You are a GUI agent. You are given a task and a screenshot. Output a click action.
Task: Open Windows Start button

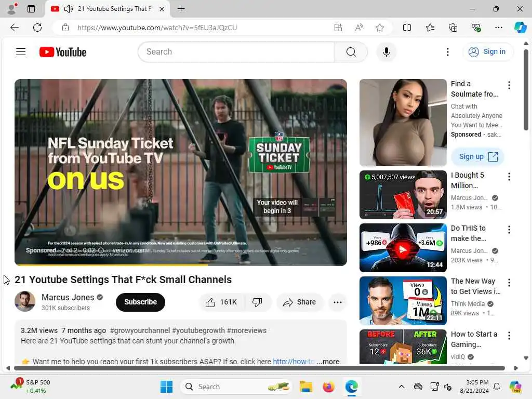tap(166, 387)
